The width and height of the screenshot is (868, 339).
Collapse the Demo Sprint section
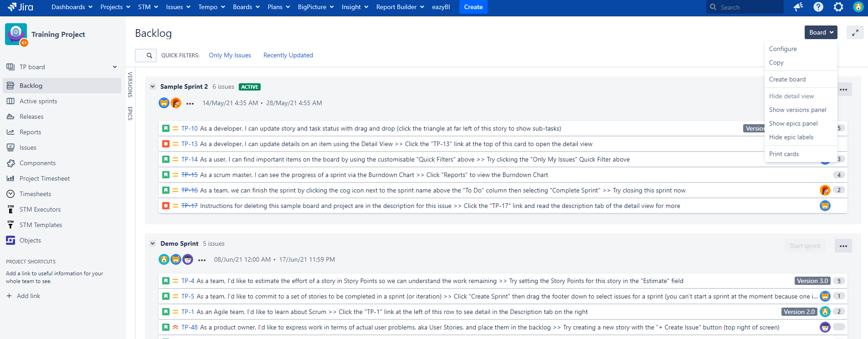click(153, 243)
